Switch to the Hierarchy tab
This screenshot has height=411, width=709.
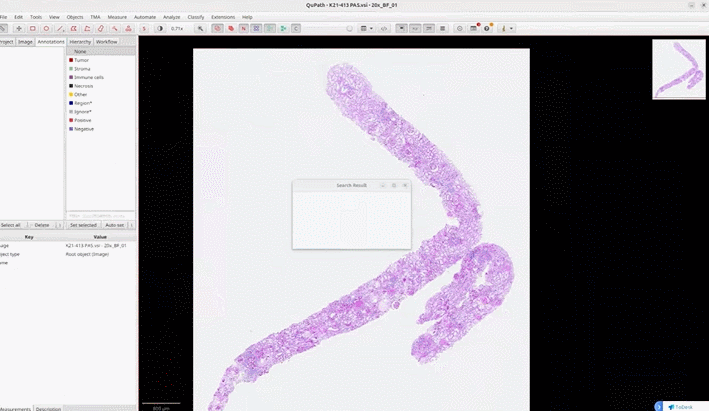coord(80,42)
